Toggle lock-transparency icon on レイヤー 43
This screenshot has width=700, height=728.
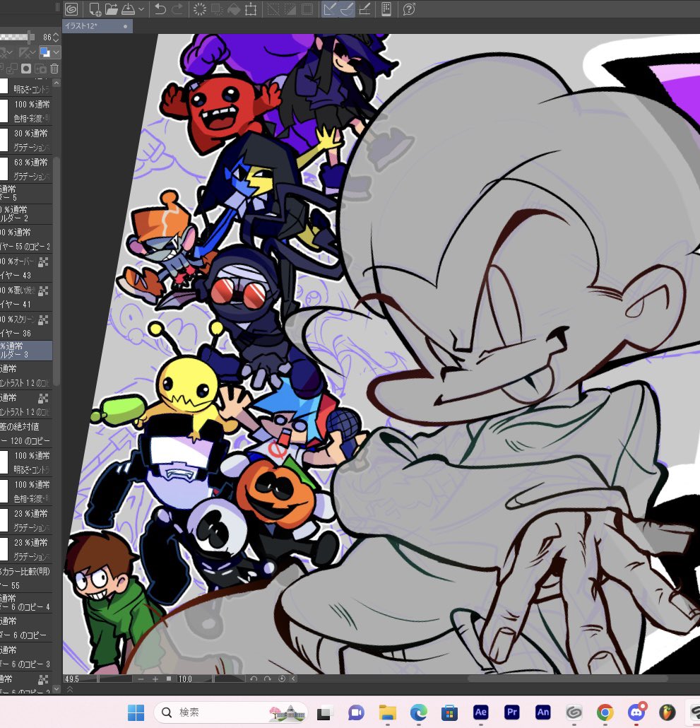pos(43,262)
